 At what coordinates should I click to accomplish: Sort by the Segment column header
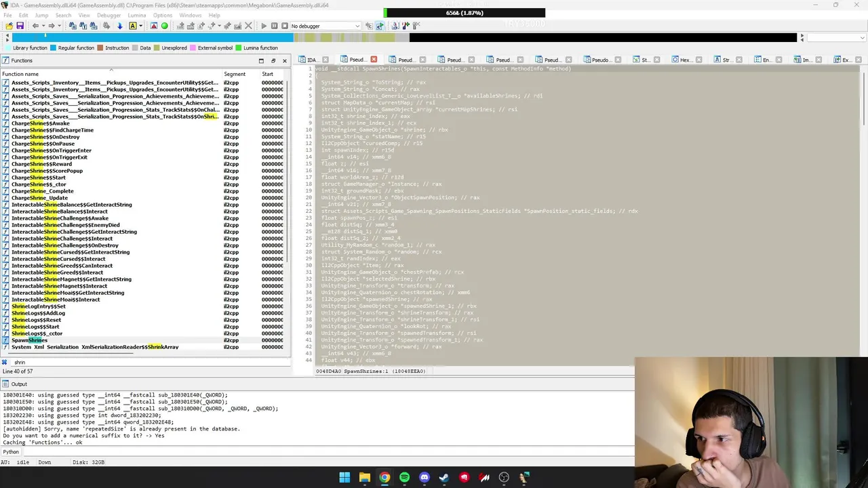click(x=235, y=74)
